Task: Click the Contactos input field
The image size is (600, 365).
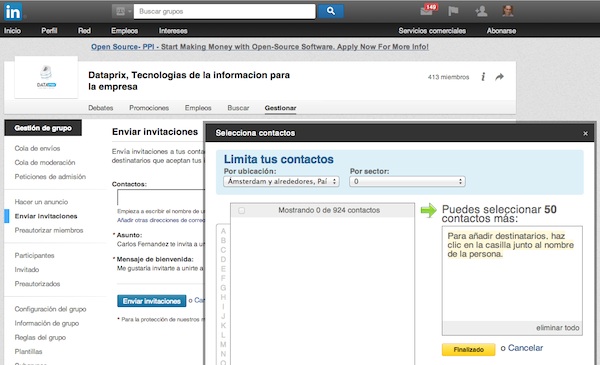Action: 161,197
